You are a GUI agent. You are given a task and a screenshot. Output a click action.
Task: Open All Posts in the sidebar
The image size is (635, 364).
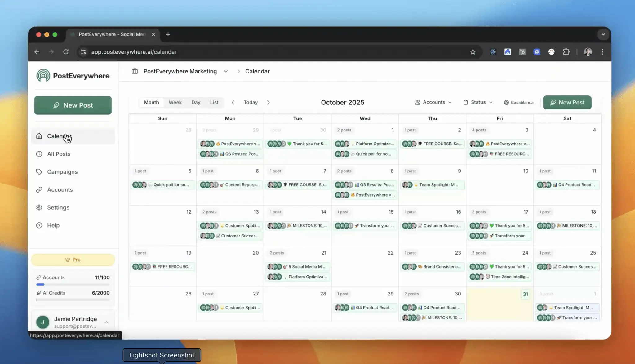[x=73, y=154]
